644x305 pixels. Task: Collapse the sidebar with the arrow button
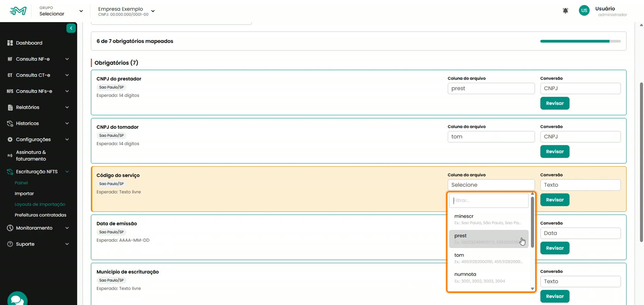[x=71, y=28]
